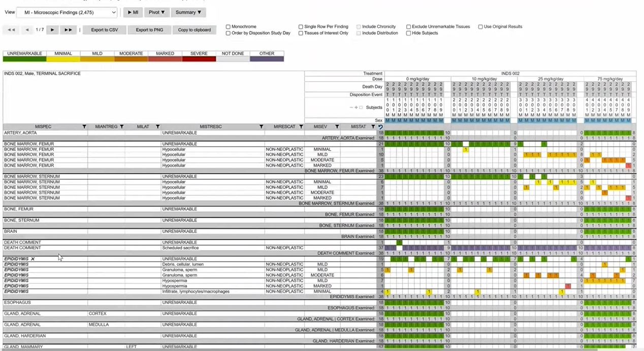The width and height of the screenshot is (644, 351).
Task: Click Export to PNG
Action: click(149, 30)
